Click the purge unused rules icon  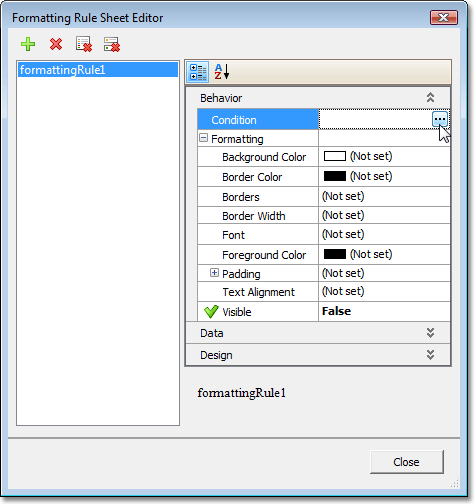[x=112, y=44]
